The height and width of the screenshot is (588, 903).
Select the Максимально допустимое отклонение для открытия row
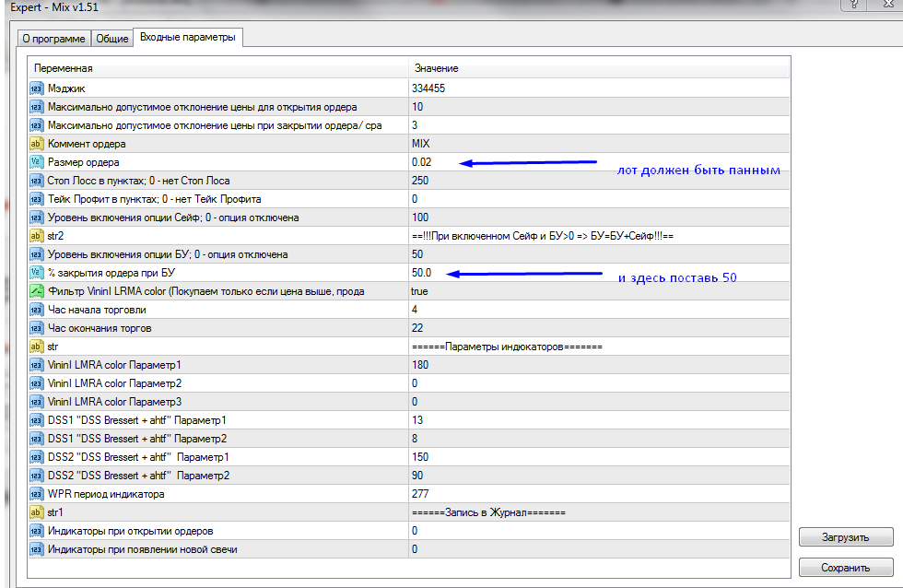coord(409,107)
